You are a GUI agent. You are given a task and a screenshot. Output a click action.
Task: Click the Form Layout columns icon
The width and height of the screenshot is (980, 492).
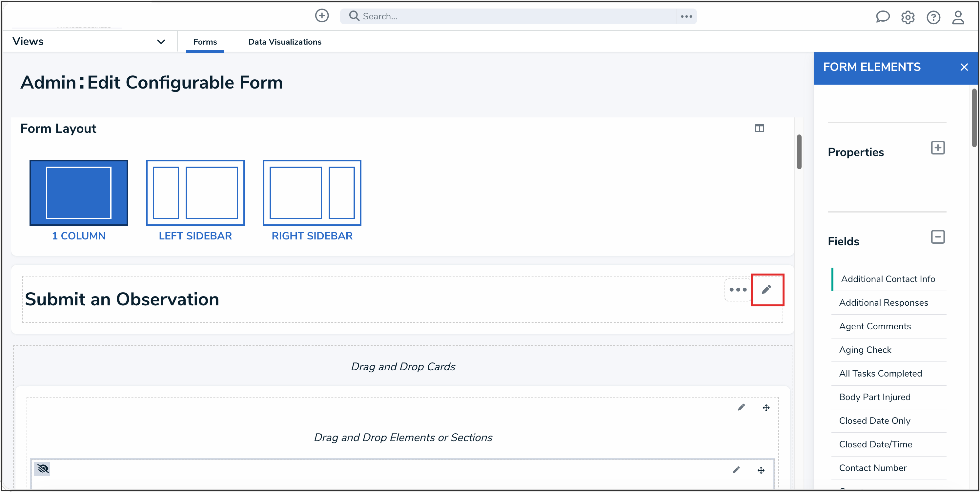759,128
